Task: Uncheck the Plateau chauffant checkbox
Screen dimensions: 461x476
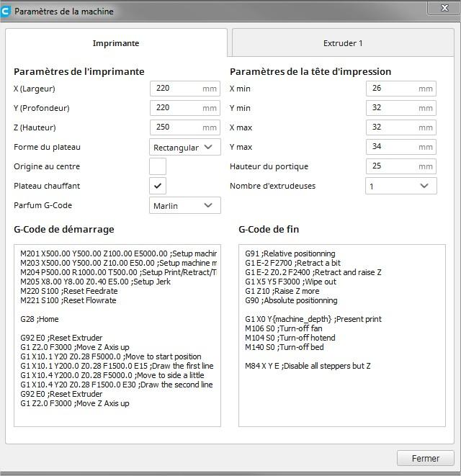Action: click(x=158, y=186)
